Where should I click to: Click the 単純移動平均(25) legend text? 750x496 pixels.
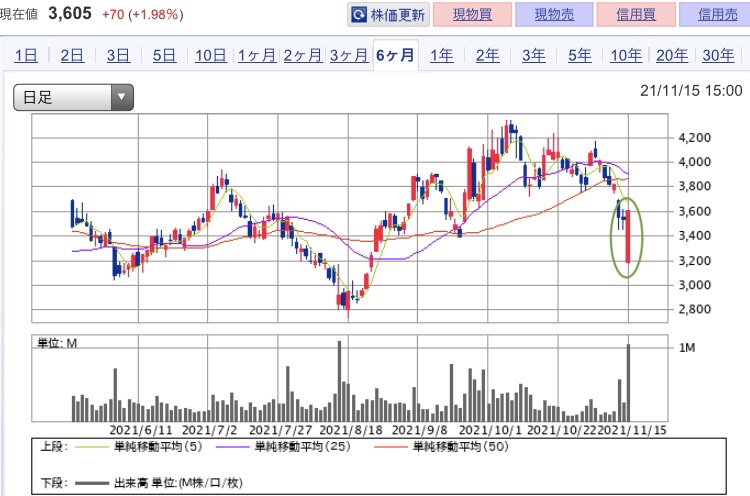[x=302, y=446]
